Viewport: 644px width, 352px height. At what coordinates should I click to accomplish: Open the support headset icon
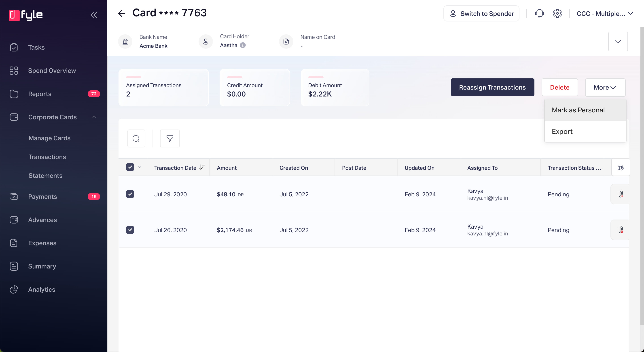pyautogui.click(x=539, y=13)
